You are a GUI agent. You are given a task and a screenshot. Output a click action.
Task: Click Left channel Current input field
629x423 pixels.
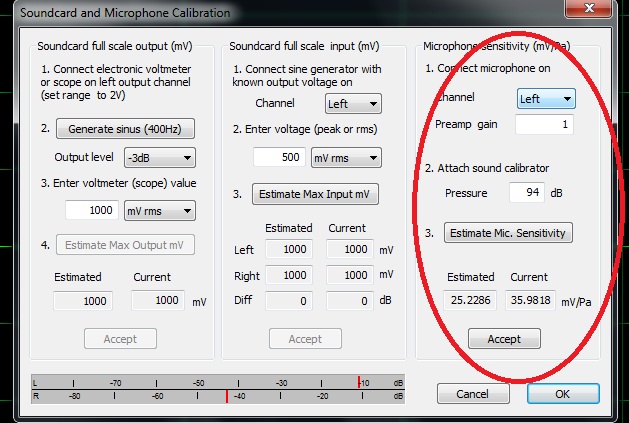click(350, 249)
